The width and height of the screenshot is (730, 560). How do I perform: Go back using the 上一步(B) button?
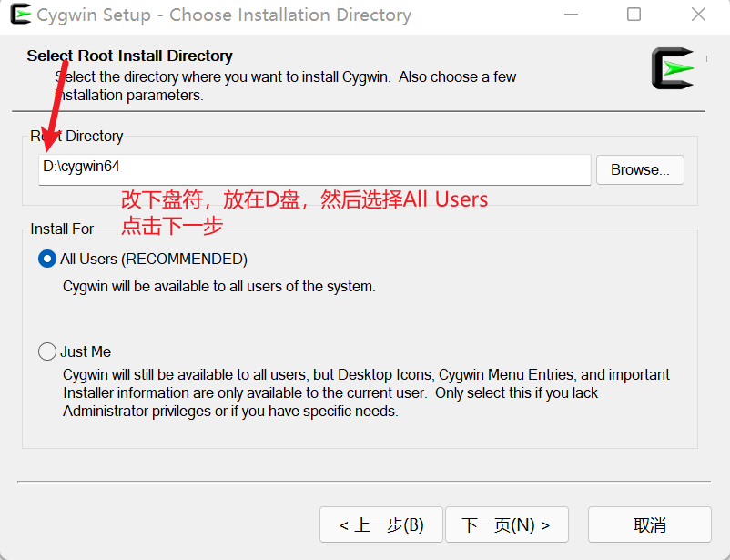click(380, 524)
